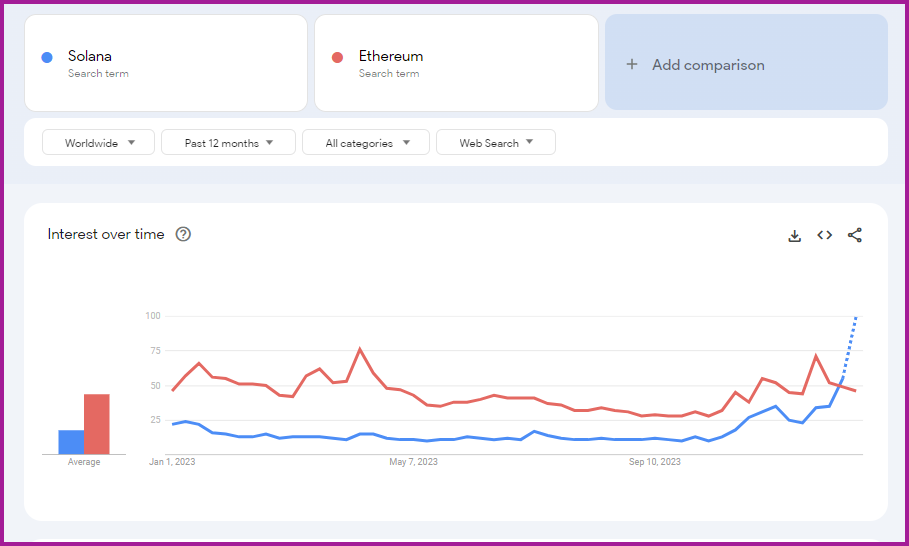Open the All categories dropdown
This screenshot has width=909, height=546.
366,143
